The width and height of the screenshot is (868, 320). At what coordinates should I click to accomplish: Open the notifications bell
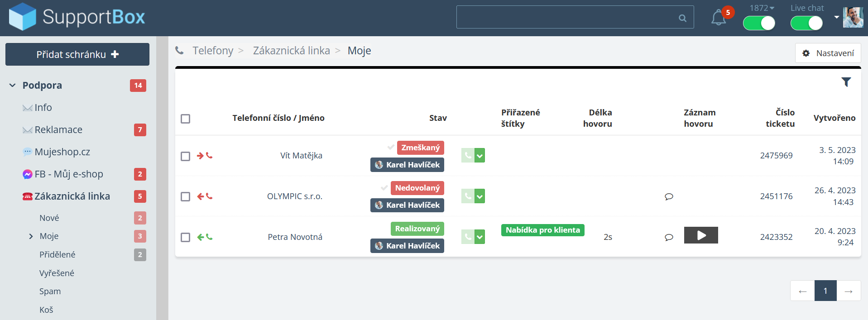tap(718, 18)
